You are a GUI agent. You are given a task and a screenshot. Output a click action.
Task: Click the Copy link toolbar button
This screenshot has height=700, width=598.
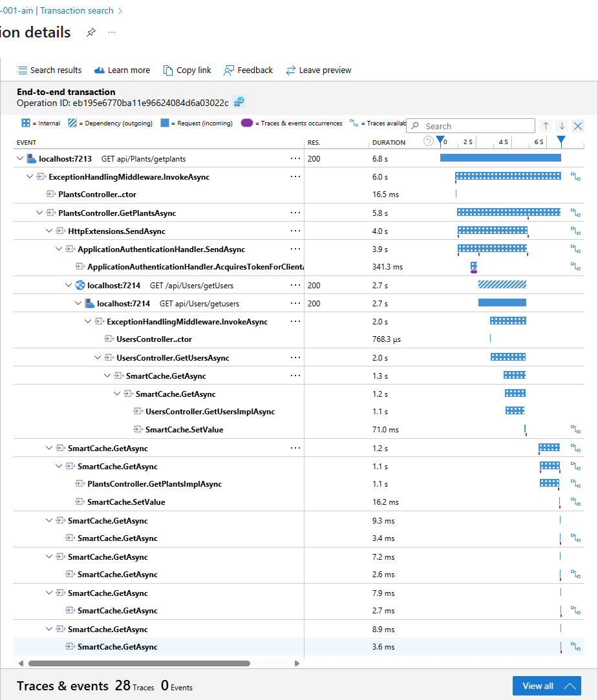click(187, 70)
